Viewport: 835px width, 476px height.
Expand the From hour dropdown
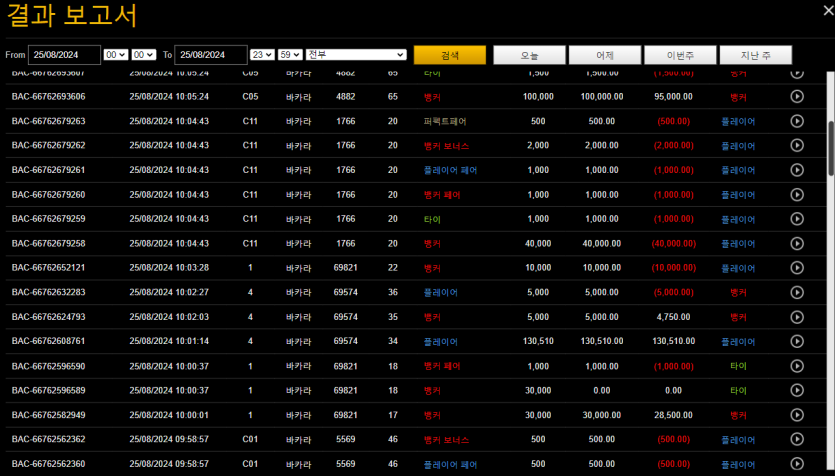pos(115,55)
